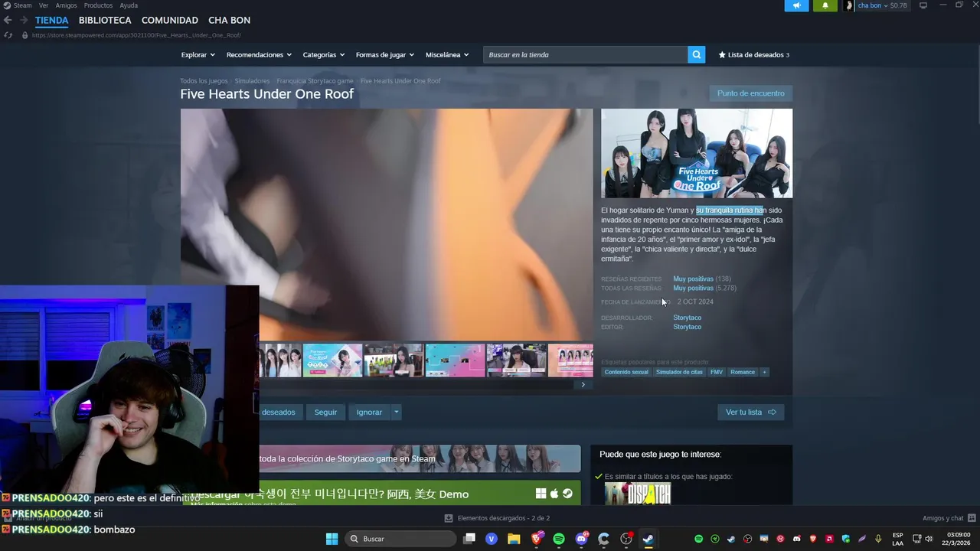Select the Romance tag

[743, 372]
